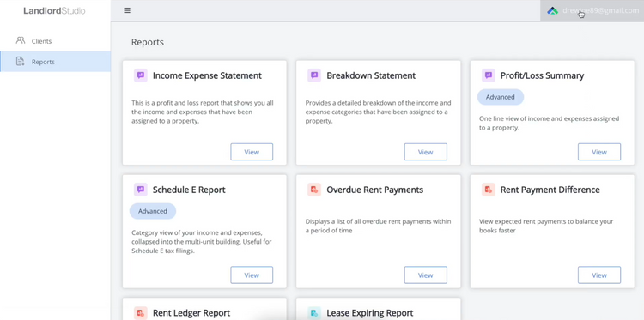View the Income Expense Statement report
Viewport: 644px width, 320px height.
252,152
